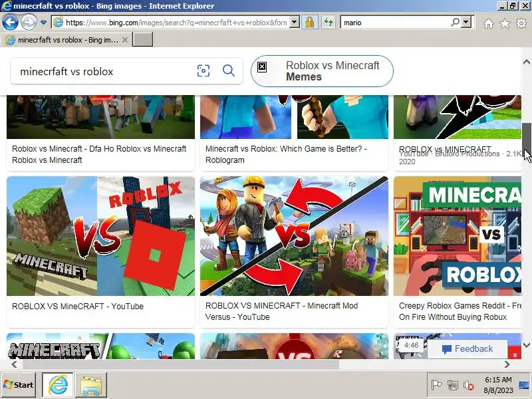Open the Windows Start menu
This screenshot has width=532, height=399.
19,385
